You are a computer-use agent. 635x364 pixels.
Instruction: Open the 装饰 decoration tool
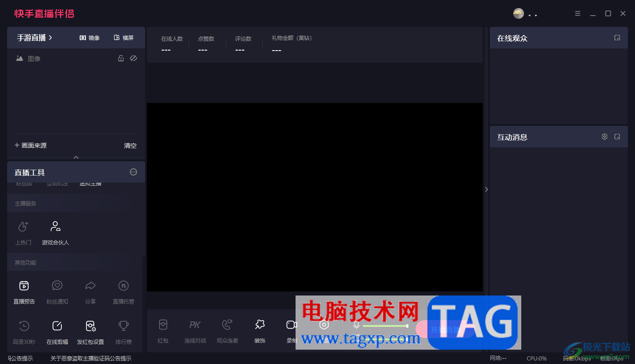tap(260, 331)
